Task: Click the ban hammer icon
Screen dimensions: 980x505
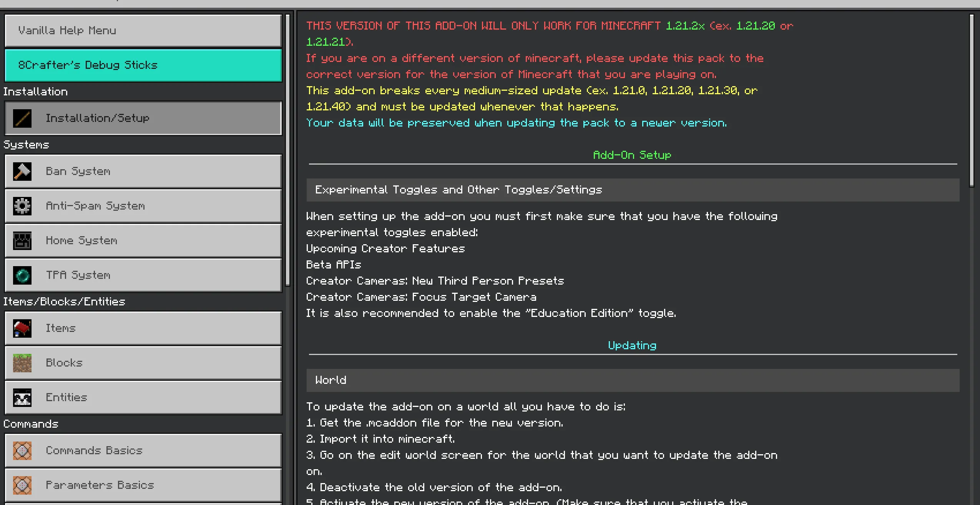Action: tap(22, 172)
